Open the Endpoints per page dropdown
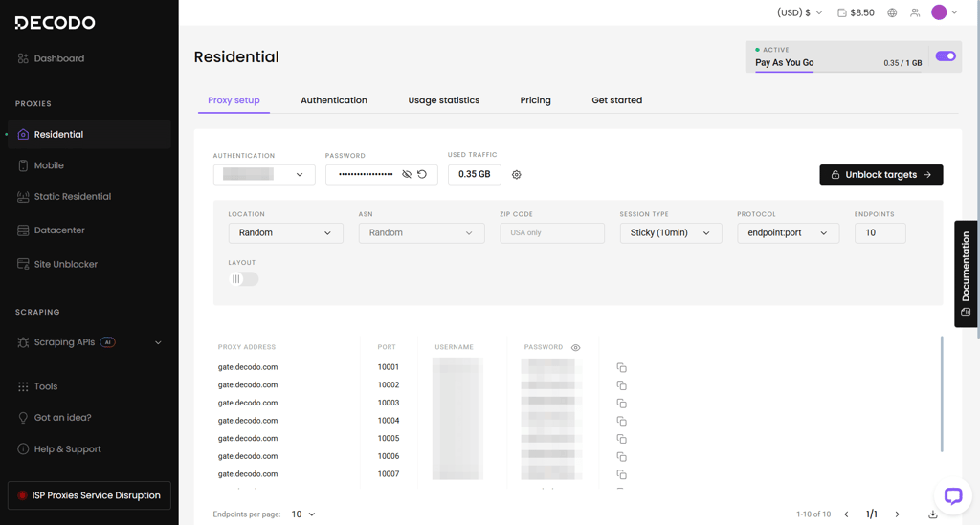 click(x=303, y=514)
